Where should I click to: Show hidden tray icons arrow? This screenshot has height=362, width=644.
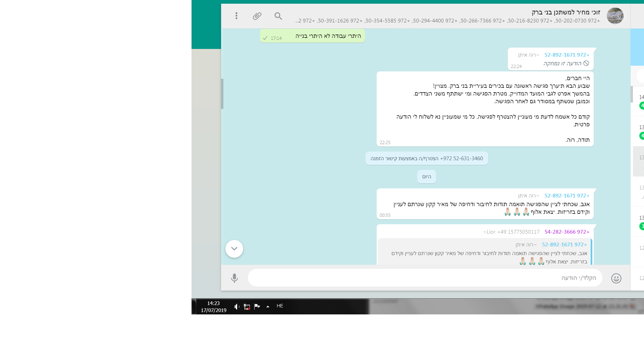[268, 306]
